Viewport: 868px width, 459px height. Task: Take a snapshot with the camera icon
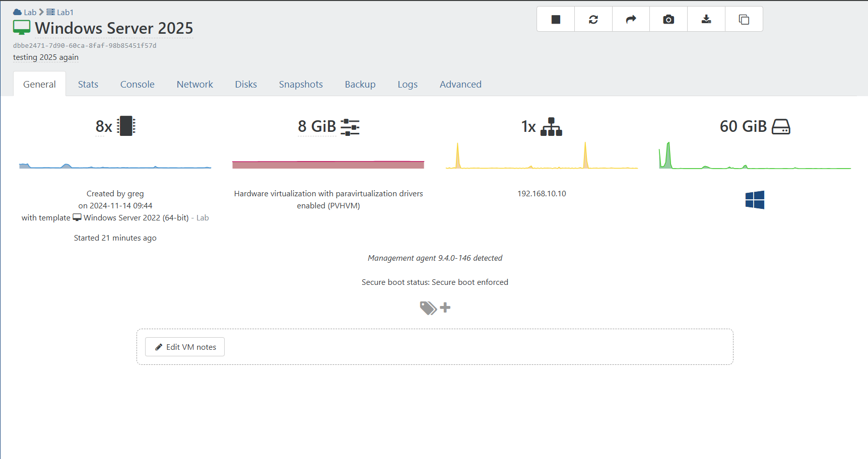click(669, 19)
